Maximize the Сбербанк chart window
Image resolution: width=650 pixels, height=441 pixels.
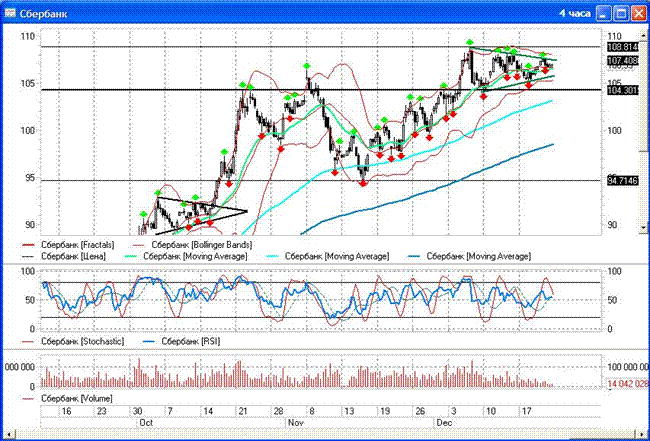[621, 13]
